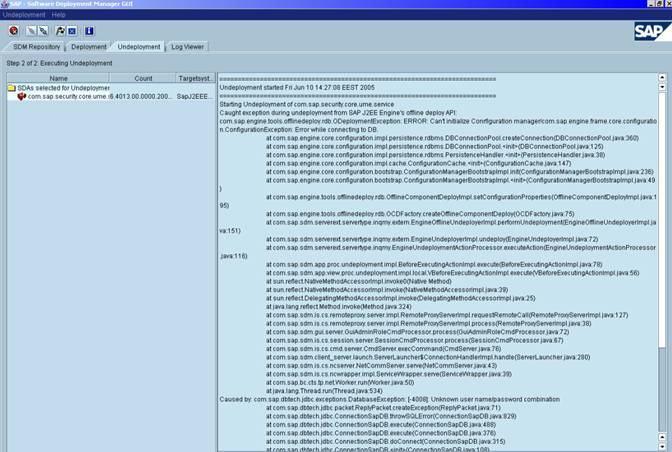Open the Undeployment menu
This screenshot has width=672, height=452.
pyautogui.click(x=24, y=15)
